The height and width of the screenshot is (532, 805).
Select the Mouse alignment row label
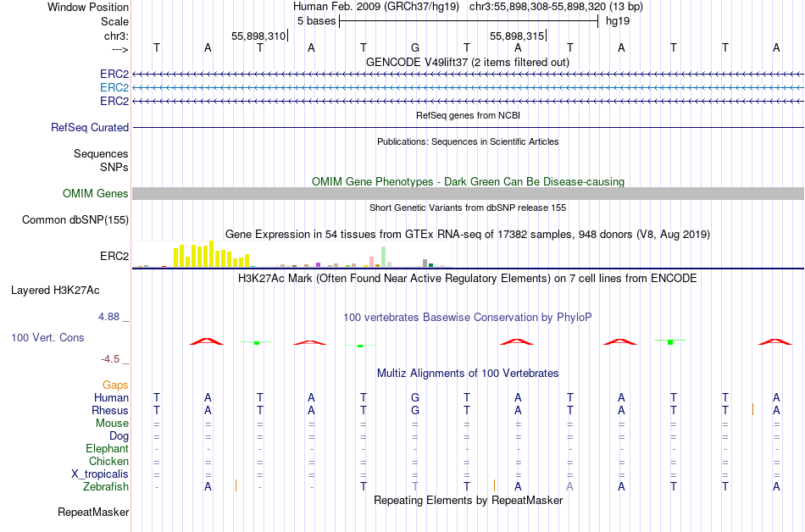[113, 424]
